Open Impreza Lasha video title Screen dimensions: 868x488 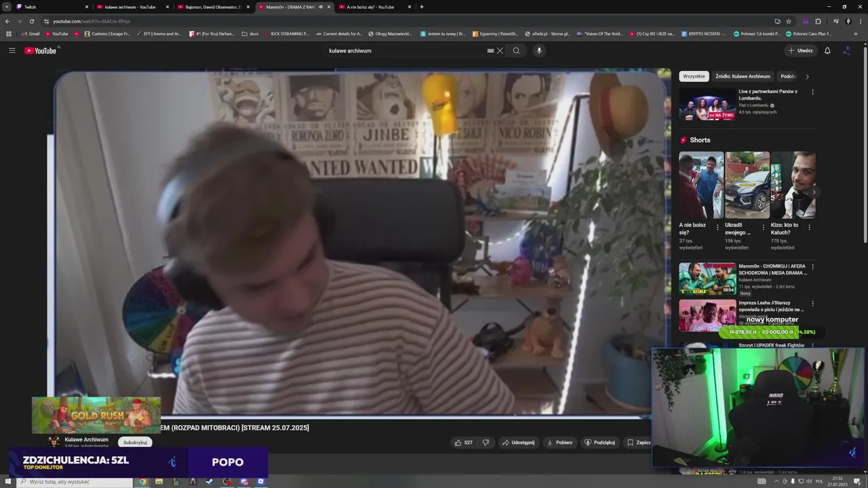click(x=772, y=306)
